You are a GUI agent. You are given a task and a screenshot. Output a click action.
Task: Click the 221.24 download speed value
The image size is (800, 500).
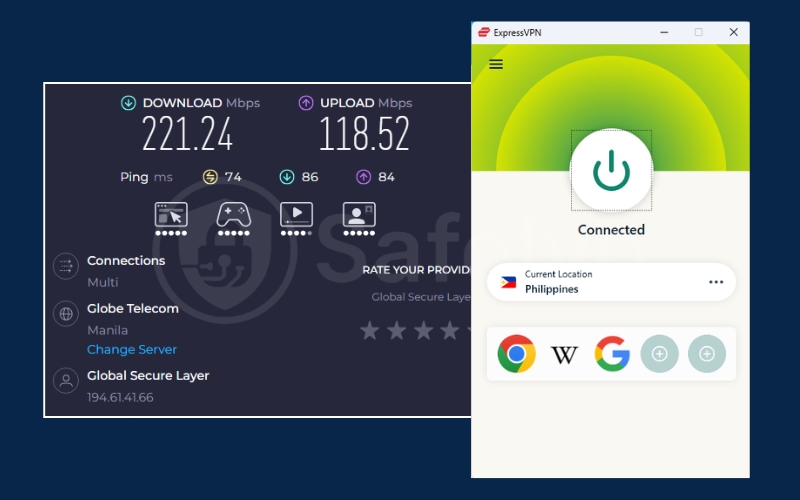(187, 134)
